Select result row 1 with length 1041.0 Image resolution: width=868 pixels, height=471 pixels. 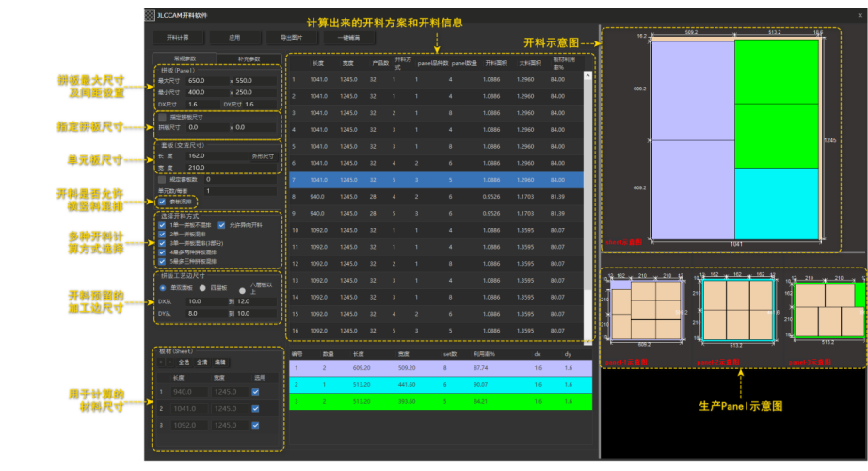point(436,80)
